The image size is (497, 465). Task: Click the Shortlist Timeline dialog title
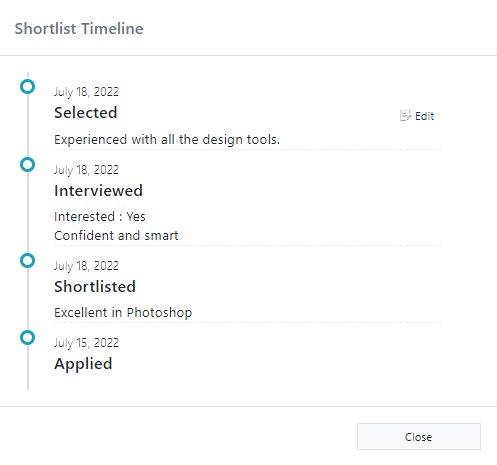[79, 29]
